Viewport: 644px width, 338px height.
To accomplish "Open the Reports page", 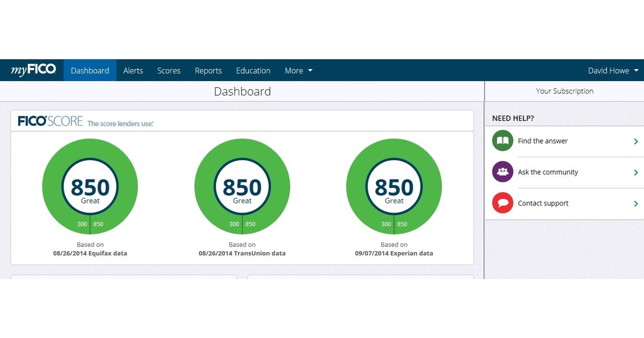I will coord(208,71).
